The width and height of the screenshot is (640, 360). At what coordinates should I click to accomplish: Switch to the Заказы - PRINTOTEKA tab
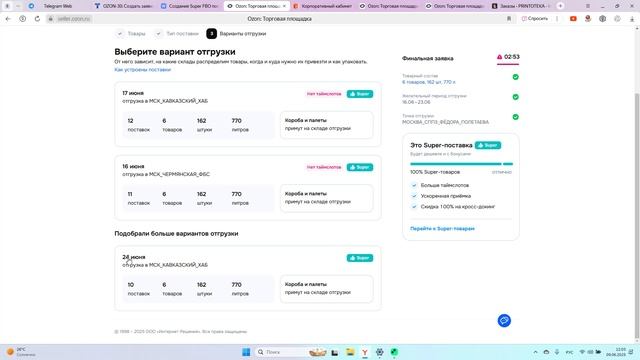pos(521,6)
